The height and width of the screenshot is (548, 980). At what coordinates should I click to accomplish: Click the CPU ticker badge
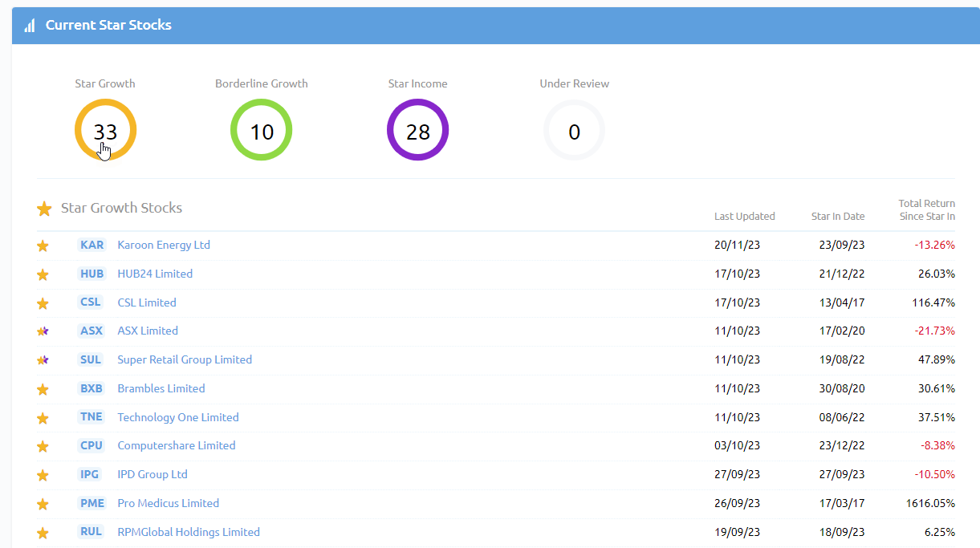91,445
